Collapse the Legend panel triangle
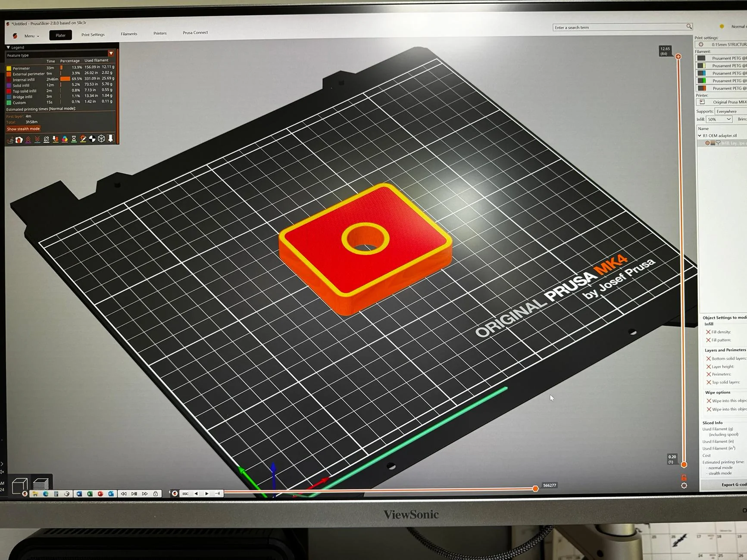Viewport: 747px width, 560px height. point(8,47)
